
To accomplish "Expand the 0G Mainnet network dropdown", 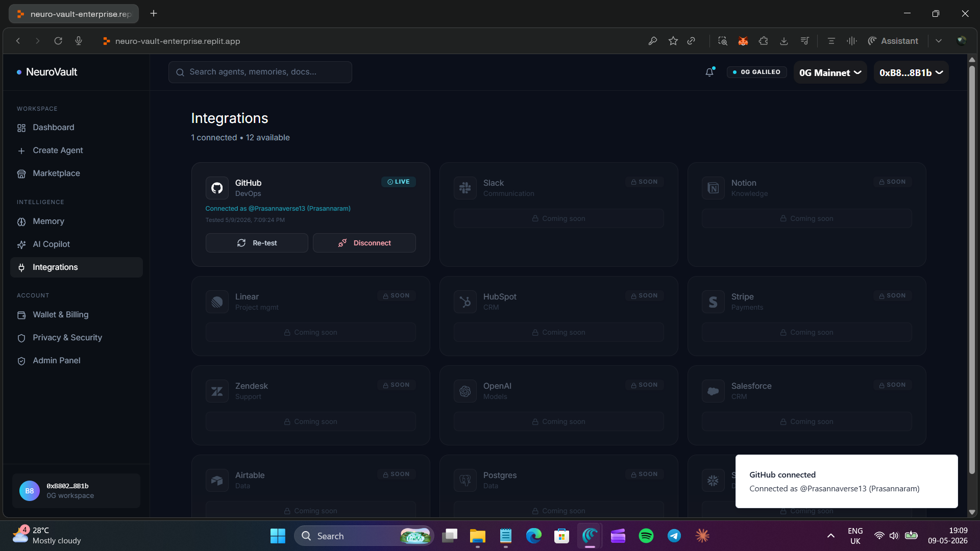I will [830, 72].
